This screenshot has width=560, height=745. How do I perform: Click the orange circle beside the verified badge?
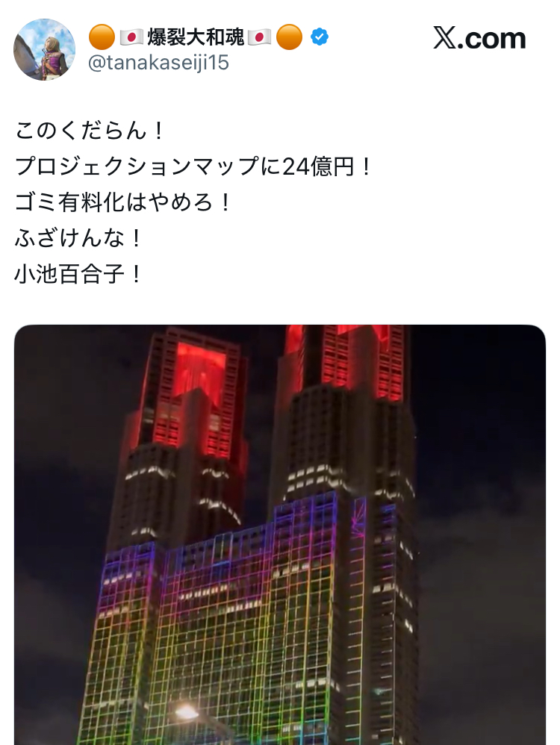pos(289,37)
